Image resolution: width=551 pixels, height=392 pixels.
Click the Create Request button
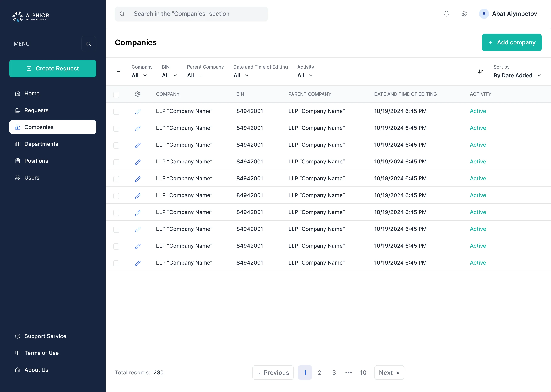tap(53, 69)
